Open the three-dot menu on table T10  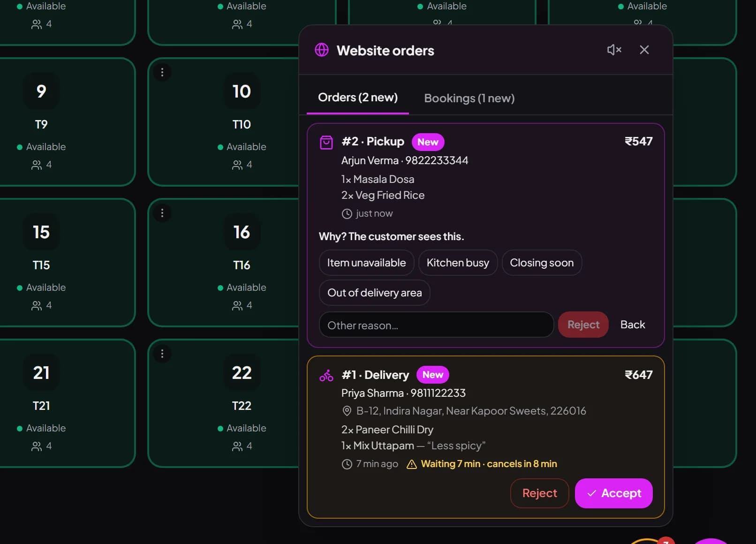[x=162, y=72]
